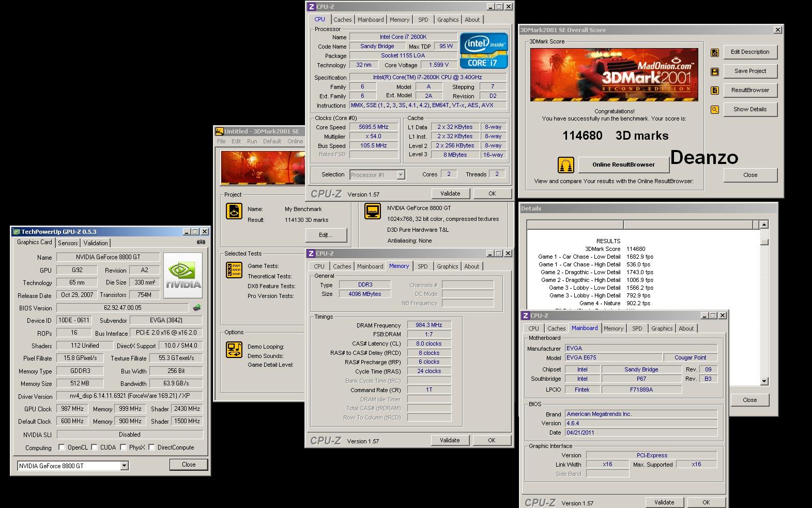Open the About tab in CPU-Z Mainboard window
This screenshot has width=812, height=508.
coord(686,328)
